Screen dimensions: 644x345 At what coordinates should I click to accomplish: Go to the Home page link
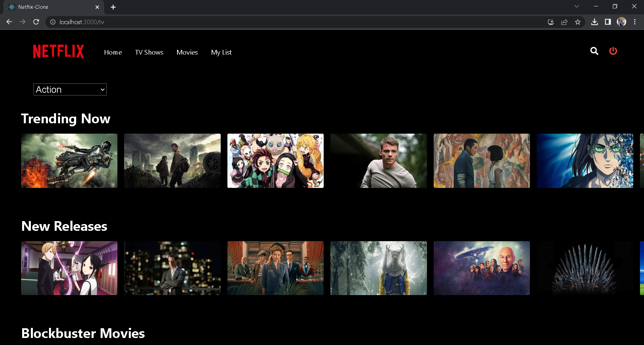point(113,52)
